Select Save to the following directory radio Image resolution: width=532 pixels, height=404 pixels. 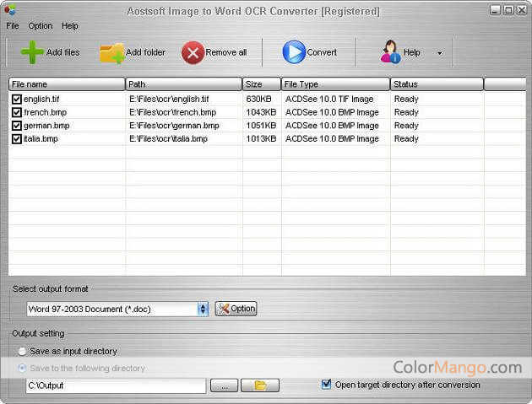22,368
